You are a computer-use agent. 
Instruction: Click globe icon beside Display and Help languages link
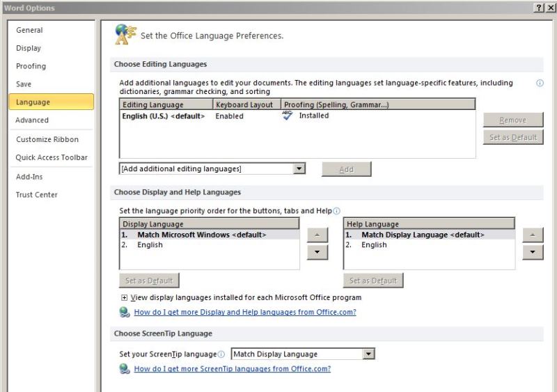125,312
